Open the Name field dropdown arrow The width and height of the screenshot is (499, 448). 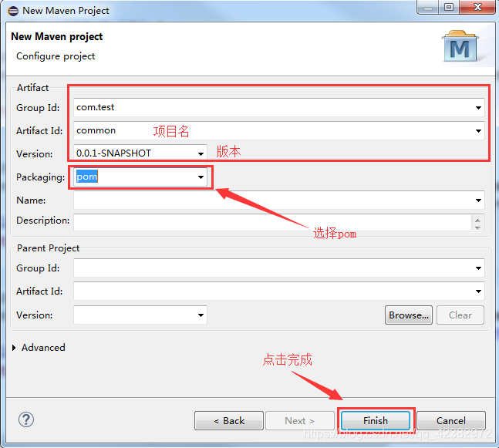click(478, 200)
